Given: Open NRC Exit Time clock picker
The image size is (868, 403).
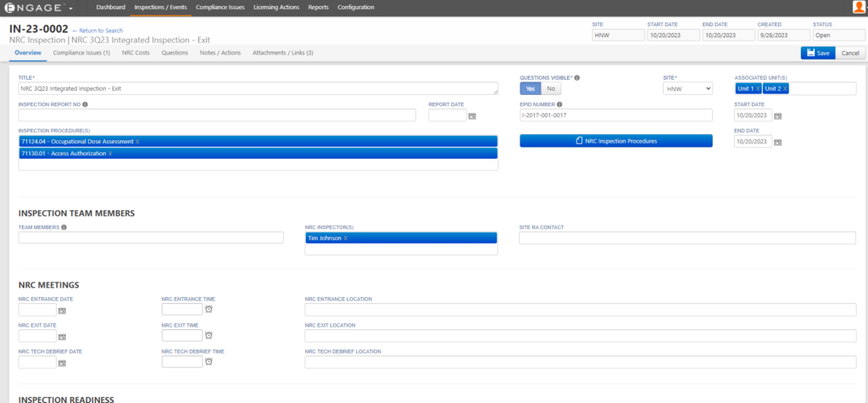Looking at the screenshot, I should point(209,336).
